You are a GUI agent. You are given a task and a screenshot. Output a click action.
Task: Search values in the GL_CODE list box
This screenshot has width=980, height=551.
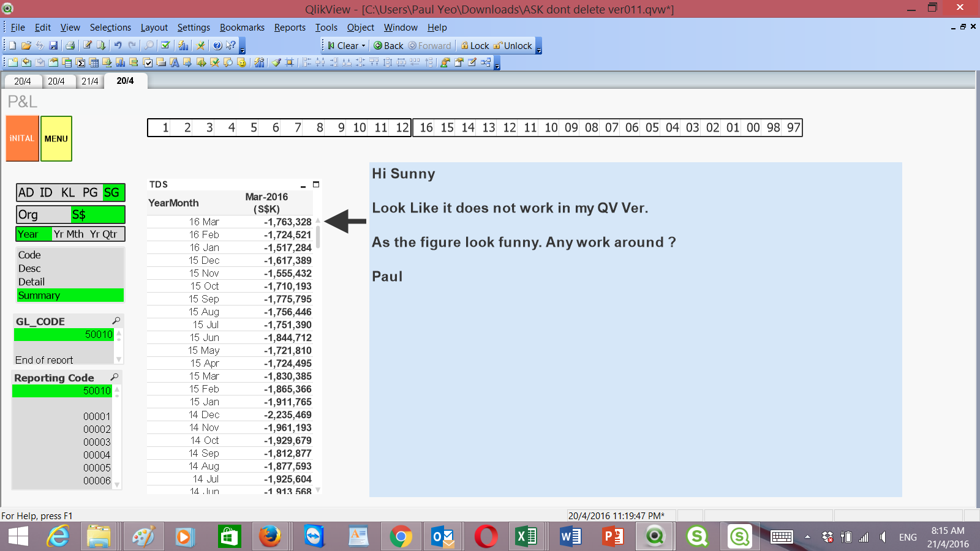point(116,321)
